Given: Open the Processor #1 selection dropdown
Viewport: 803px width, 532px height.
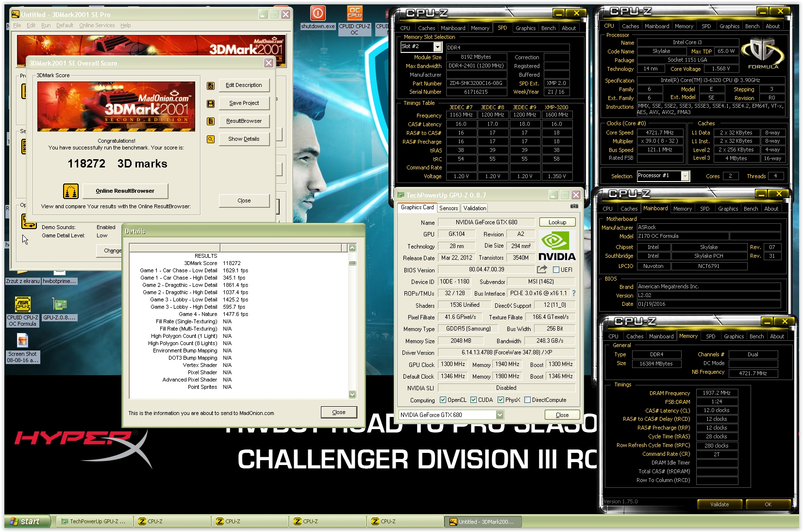Looking at the screenshot, I should click(685, 176).
